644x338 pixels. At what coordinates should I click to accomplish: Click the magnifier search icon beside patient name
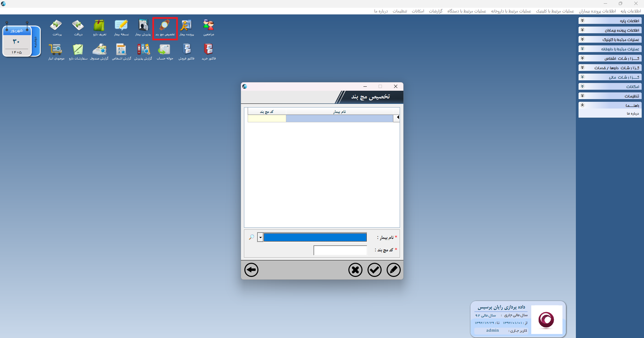pyautogui.click(x=251, y=237)
